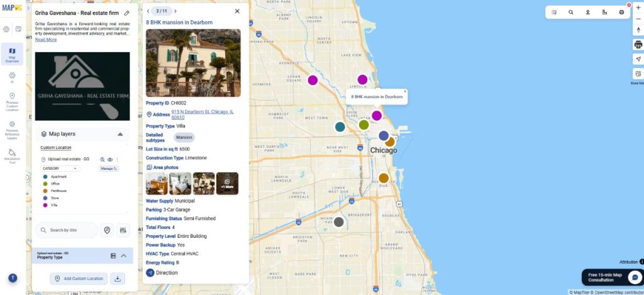Click the place marker icon in map toolbar
This screenshot has width=644, height=295.
pyautogui.click(x=588, y=13)
